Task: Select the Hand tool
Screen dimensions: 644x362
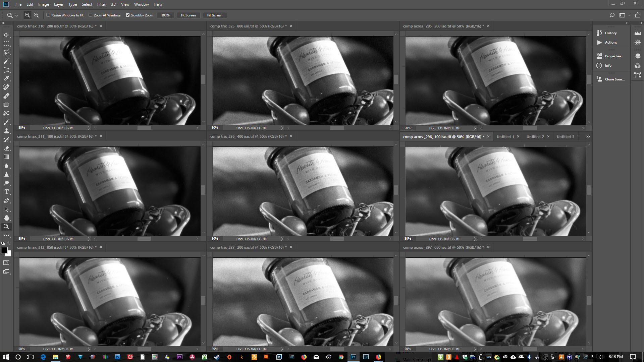Action: tap(6, 218)
